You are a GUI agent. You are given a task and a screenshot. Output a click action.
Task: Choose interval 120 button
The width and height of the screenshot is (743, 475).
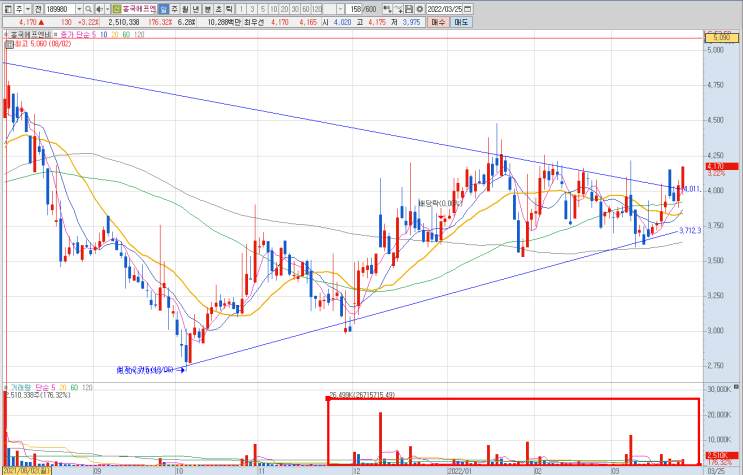pos(317,9)
